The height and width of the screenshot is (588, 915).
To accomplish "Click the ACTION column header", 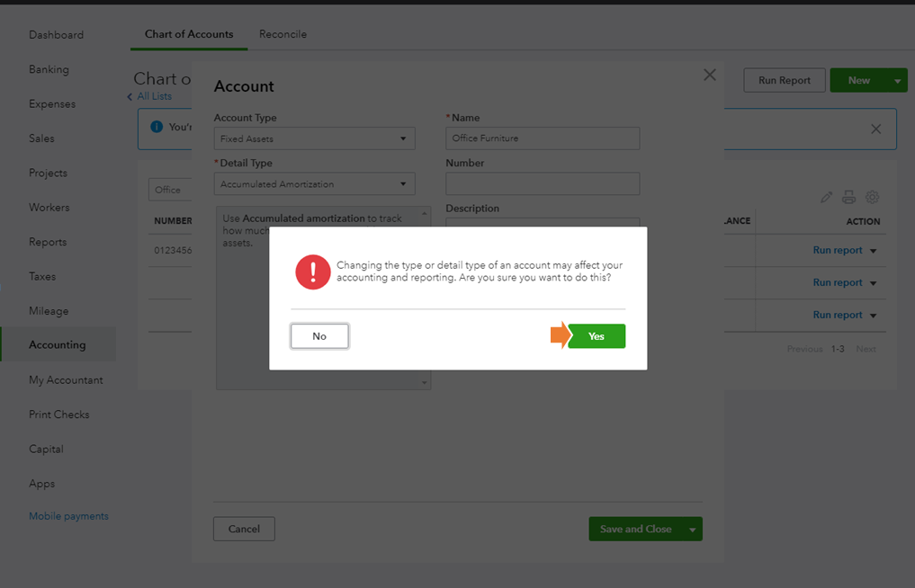I will (863, 222).
